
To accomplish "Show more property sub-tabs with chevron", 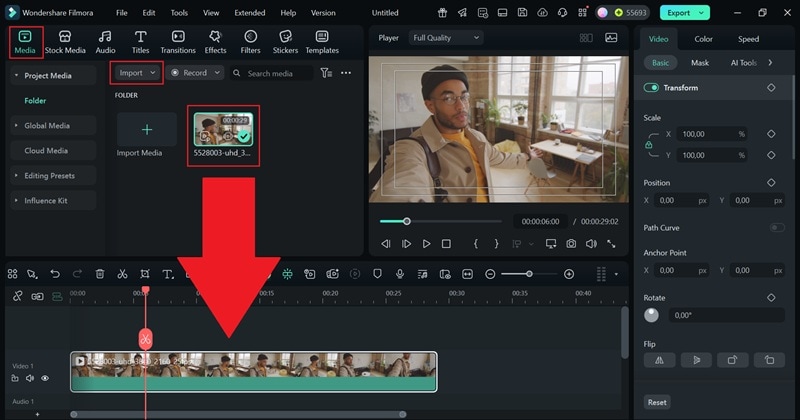I will pyautogui.click(x=770, y=63).
